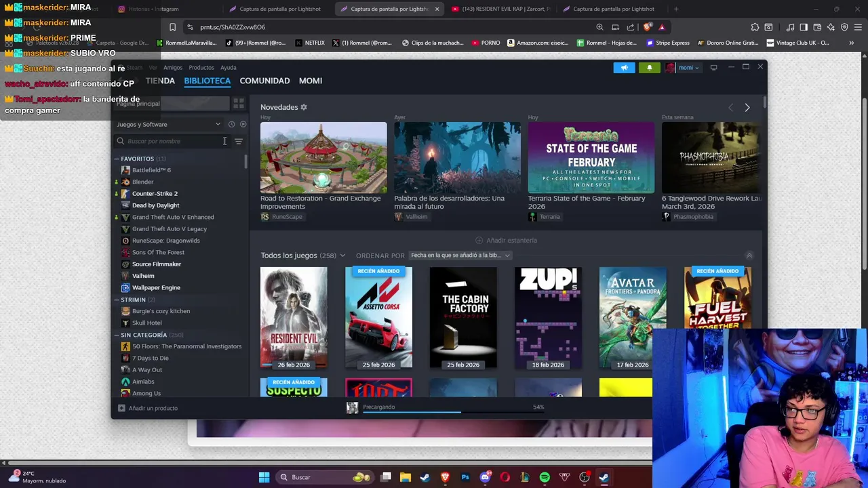Show more bookmarks chevron in browser
Viewport: 868px width, 488px height.
(852, 43)
